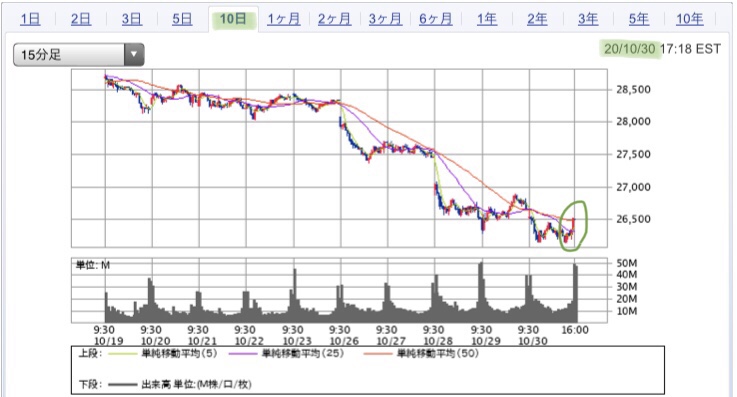Open the 5日 chart range
This screenshot has height=397, width=737.
pyautogui.click(x=182, y=19)
